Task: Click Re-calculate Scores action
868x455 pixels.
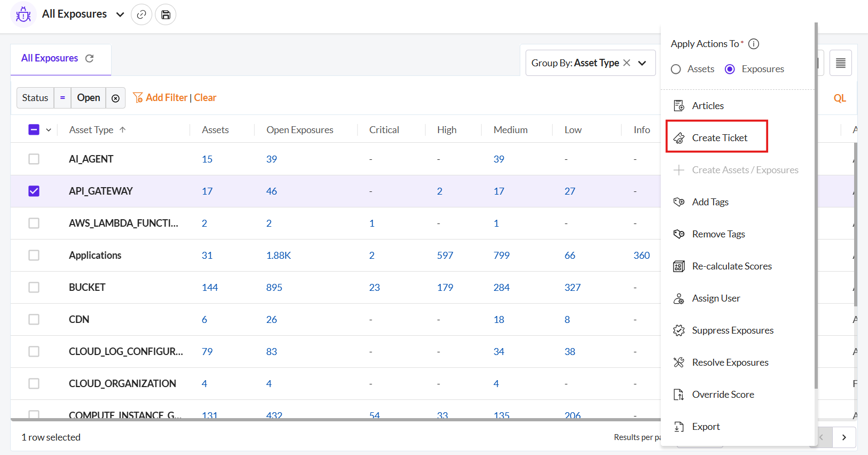Action: 732,266
